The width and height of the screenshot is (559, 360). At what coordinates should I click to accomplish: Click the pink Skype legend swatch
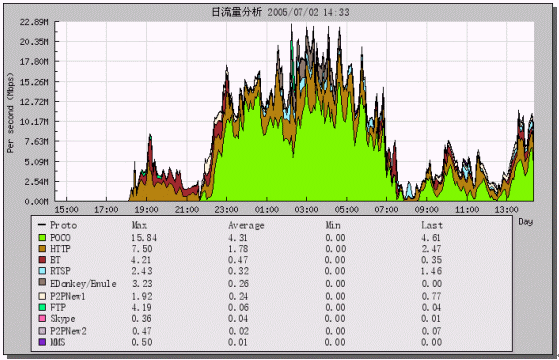pyautogui.click(x=42, y=318)
